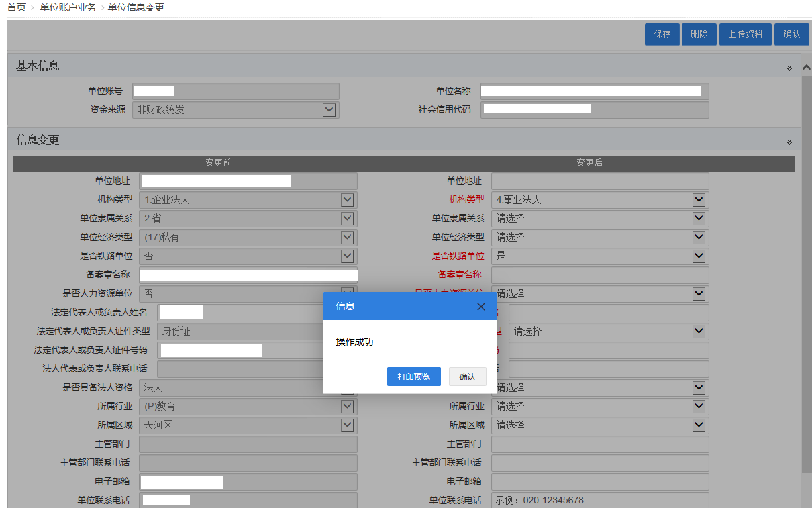Screen dimensions: 812x508
Task: Click the top-right 确认 button
Action: click(x=791, y=34)
